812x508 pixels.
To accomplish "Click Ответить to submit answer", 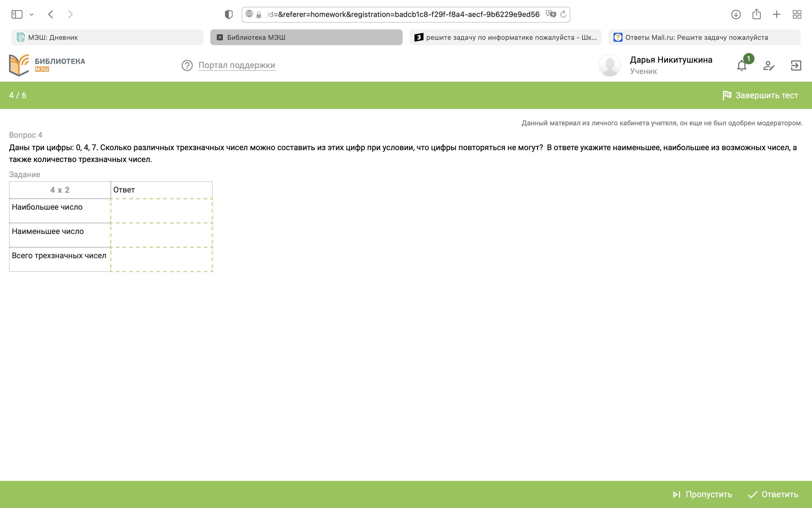I will tap(773, 494).
